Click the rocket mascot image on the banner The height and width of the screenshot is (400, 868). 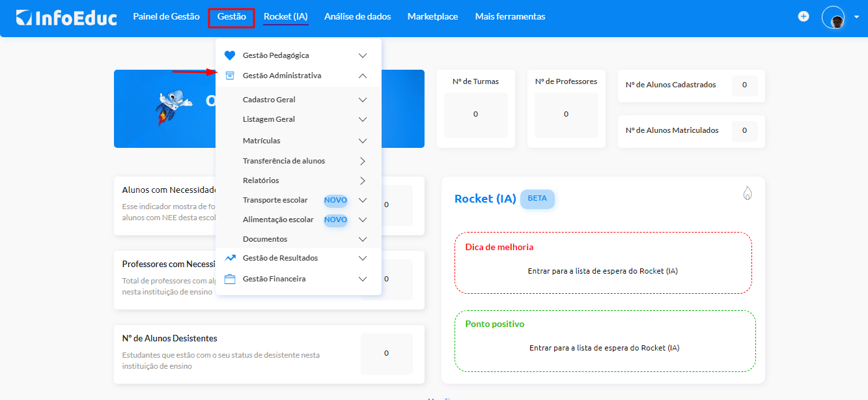tap(174, 107)
